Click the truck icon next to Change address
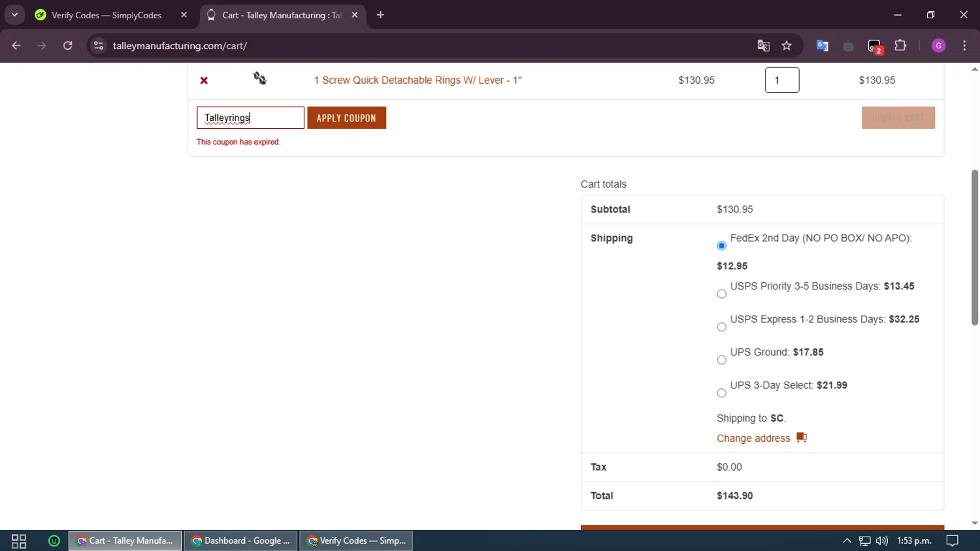 [x=802, y=438]
